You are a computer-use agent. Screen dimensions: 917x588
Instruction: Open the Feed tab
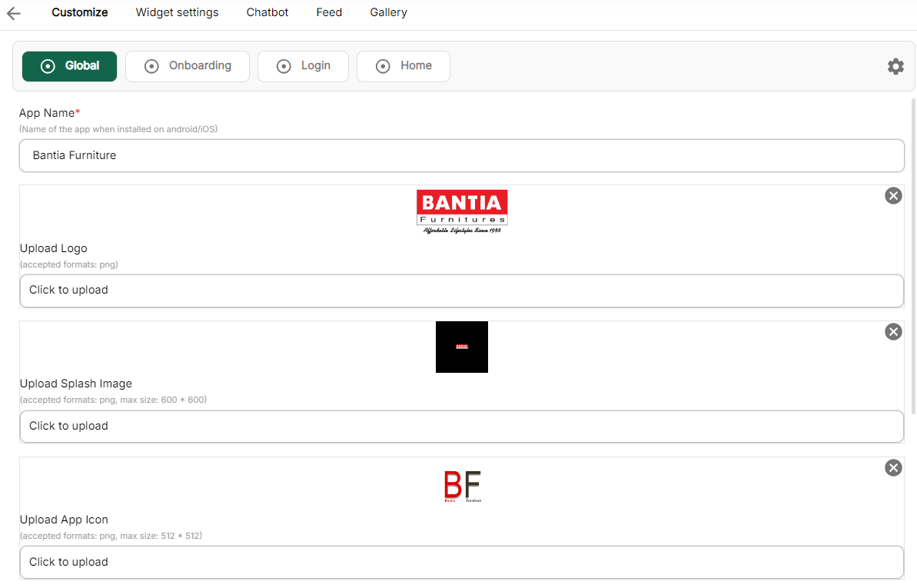tap(329, 12)
